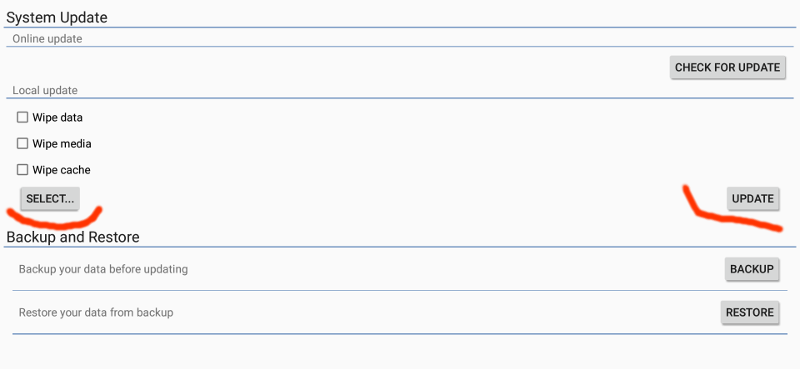Screen dimensions: 800x369
Task: Click the 'Wipe media' label text
Action: [62, 144]
